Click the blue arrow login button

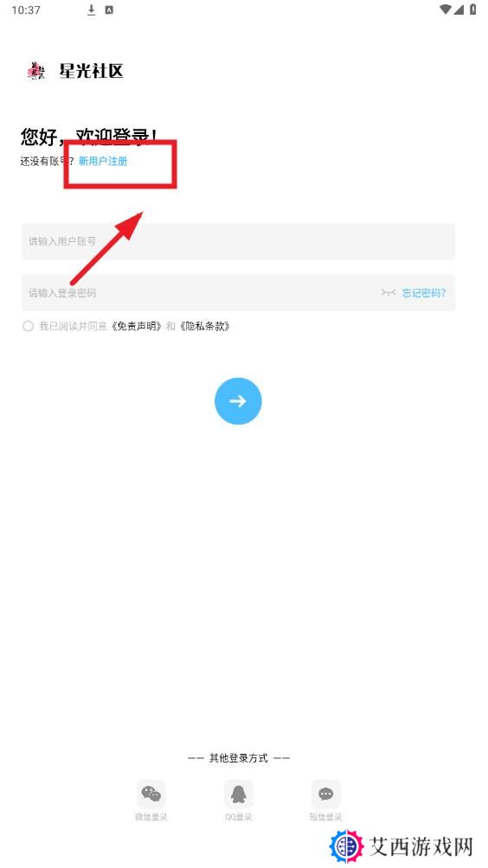tap(238, 401)
